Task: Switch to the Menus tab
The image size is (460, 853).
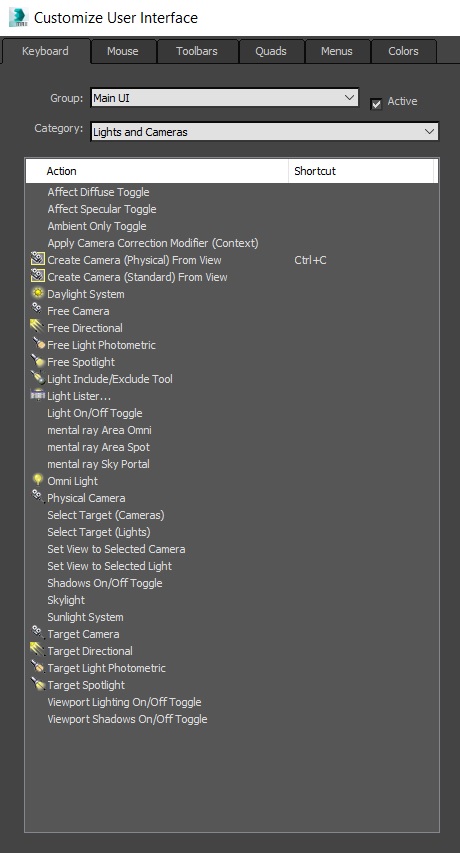Action: click(x=337, y=51)
